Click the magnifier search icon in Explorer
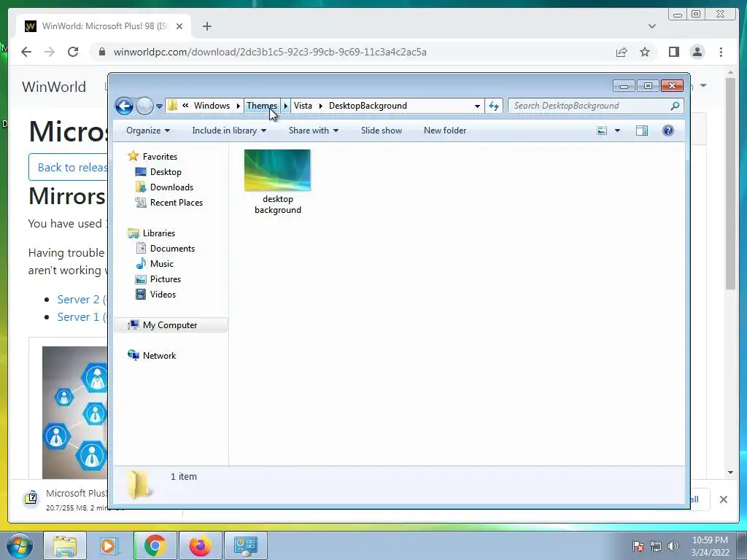Viewport: 747px width, 560px height. [x=675, y=106]
